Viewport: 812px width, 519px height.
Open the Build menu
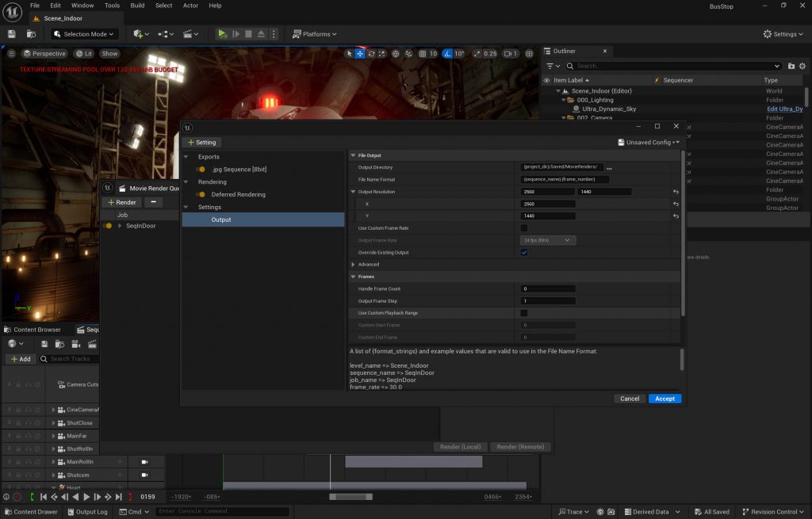[x=137, y=6]
